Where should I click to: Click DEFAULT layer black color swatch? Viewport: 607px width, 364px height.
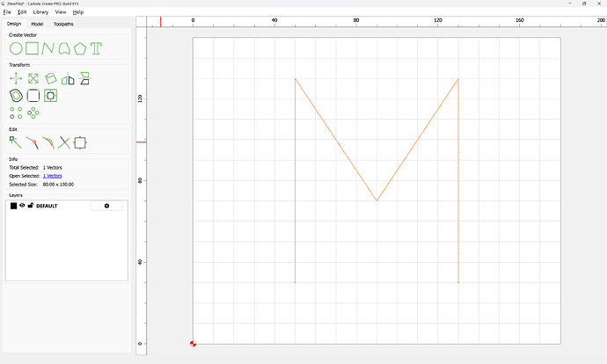click(x=13, y=206)
